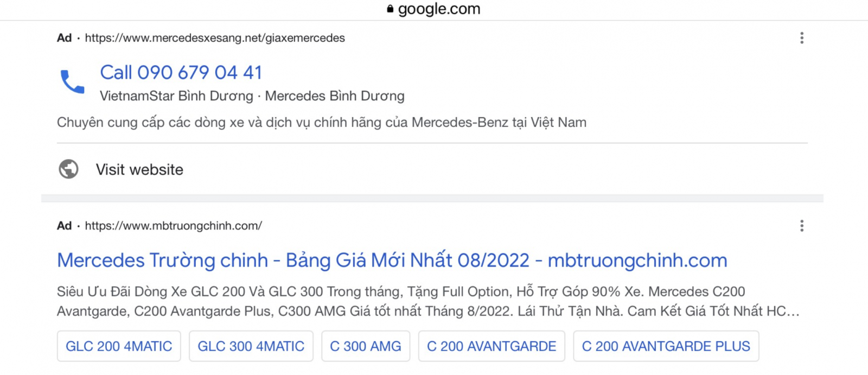Click the lock icon next to google.com

(x=390, y=9)
